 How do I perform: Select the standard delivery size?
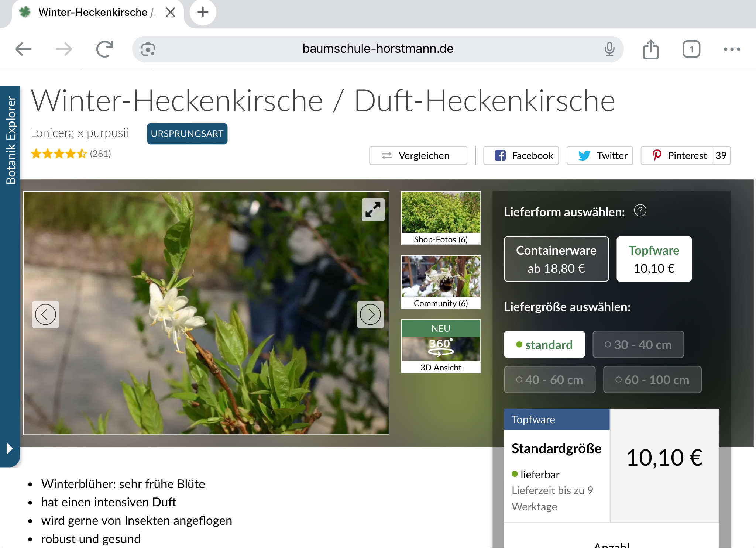[x=544, y=345]
